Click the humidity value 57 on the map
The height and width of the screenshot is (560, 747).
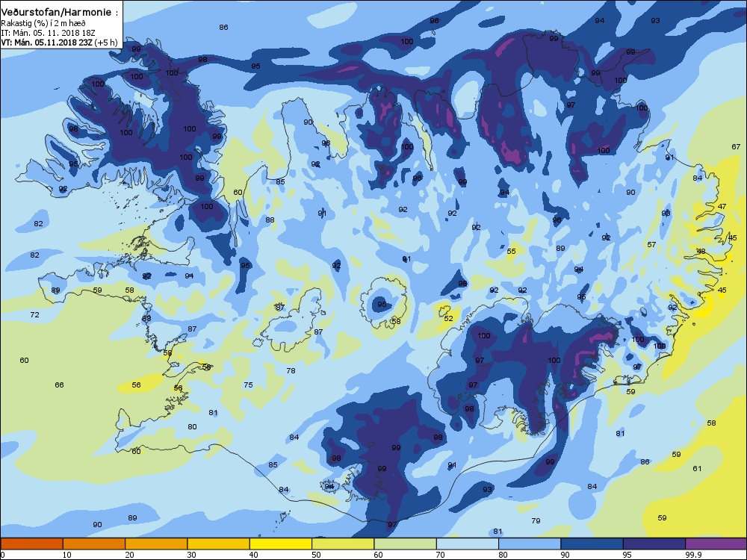click(651, 245)
